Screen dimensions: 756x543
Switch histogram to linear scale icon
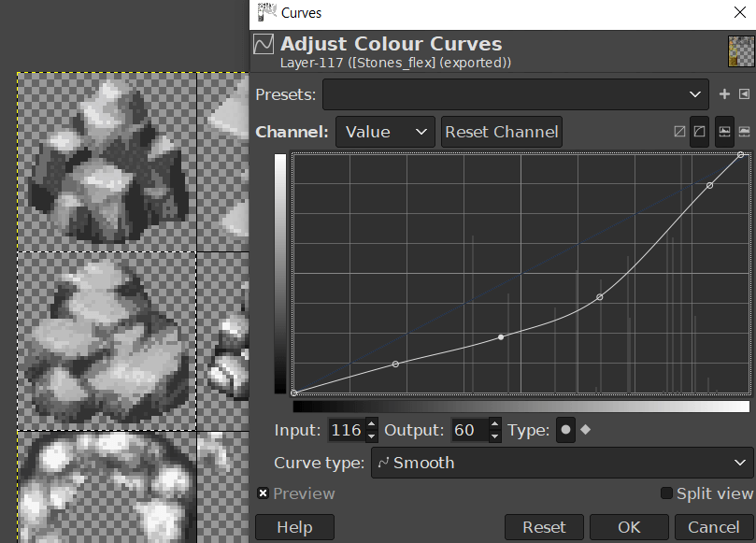click(x=724, y=132)
